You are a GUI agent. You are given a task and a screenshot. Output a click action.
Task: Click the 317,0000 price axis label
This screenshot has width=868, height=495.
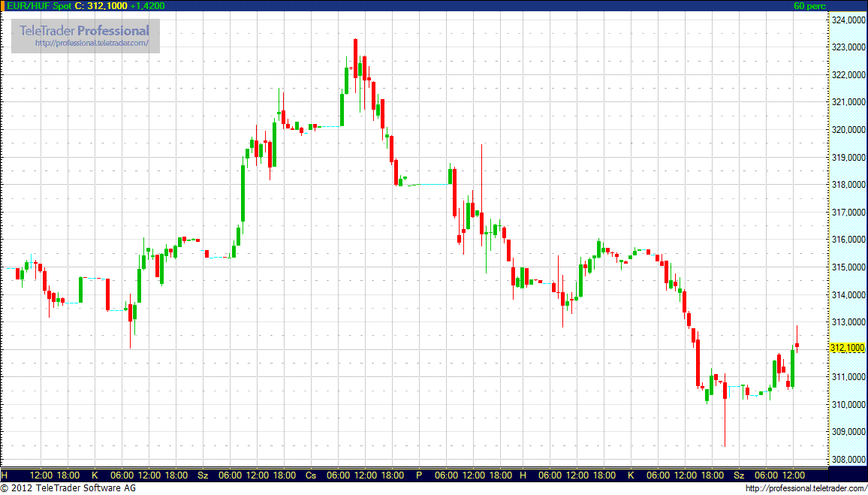pos(848,212)
